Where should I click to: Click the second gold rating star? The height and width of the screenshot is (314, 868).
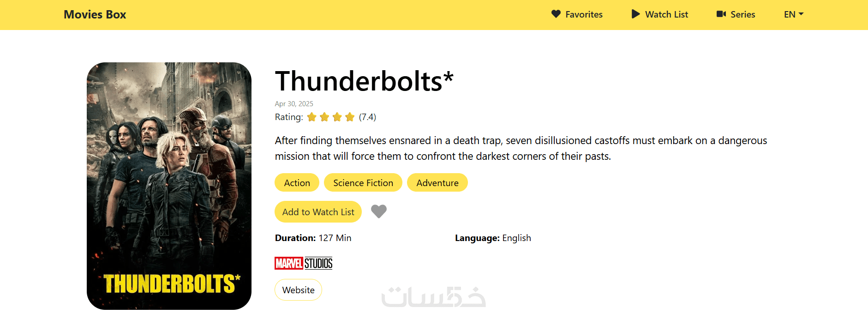point(324,117)
